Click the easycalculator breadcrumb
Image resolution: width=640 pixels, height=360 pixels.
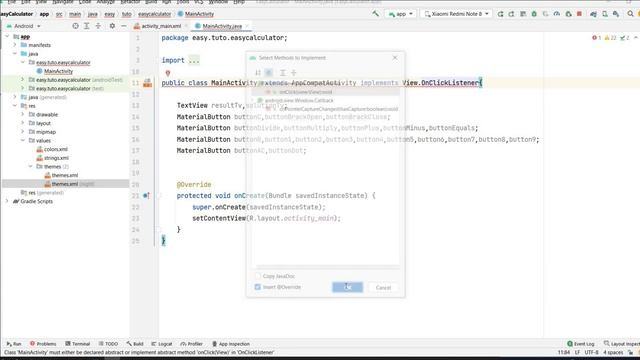[x=154, y=14]
